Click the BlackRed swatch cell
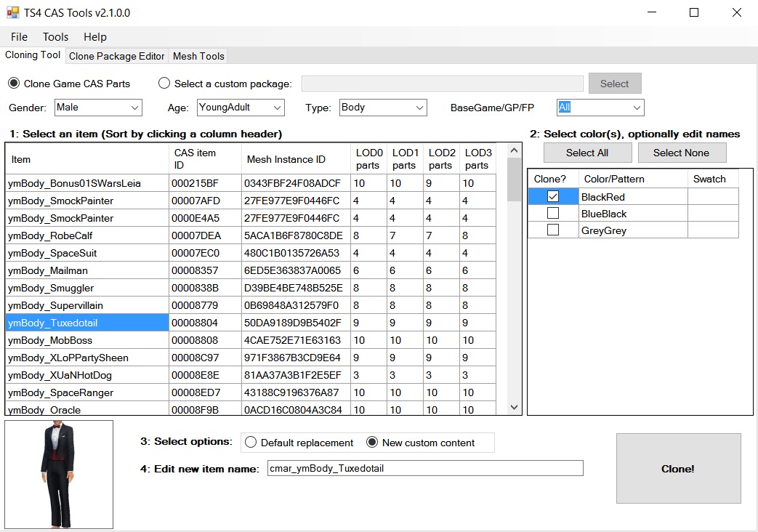758x532 pixels. click(x=713, y=197)
